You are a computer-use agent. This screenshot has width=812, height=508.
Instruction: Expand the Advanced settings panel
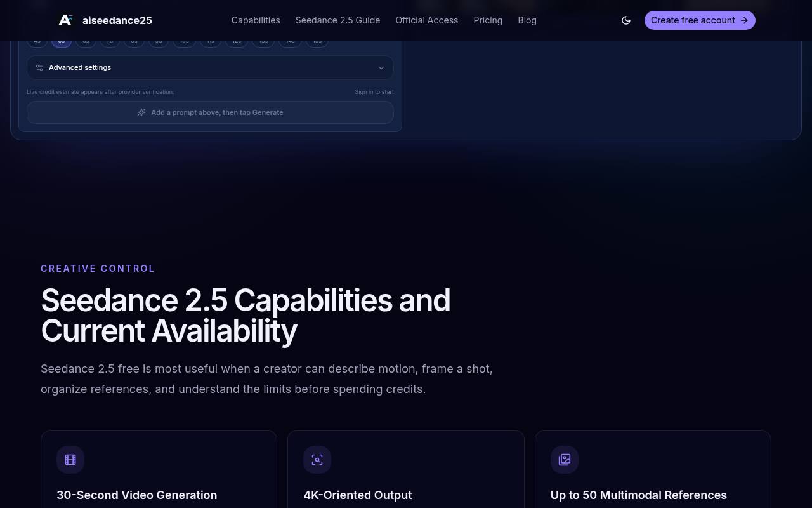(x=210, y=67)
